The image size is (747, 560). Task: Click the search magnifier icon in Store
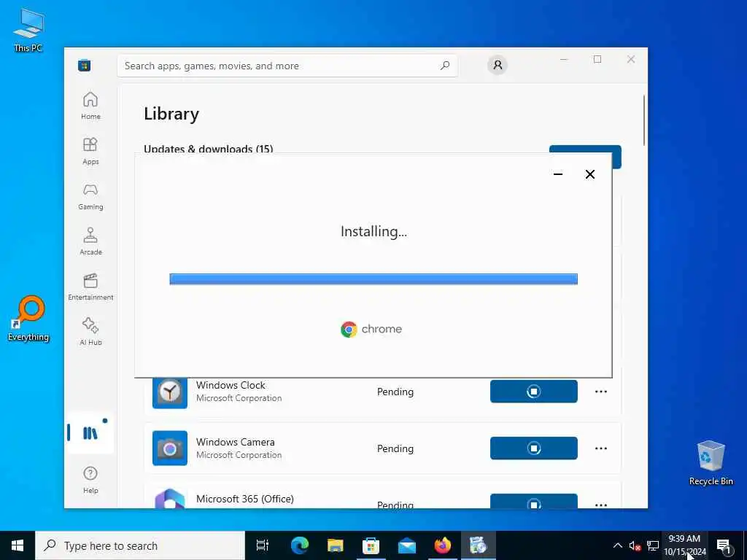[x=445, y=66]
